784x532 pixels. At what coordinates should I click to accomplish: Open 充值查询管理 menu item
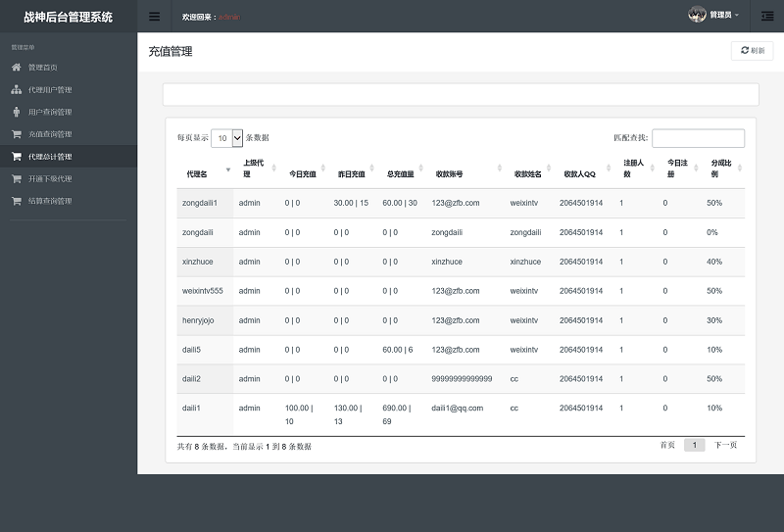click(69, 134)
